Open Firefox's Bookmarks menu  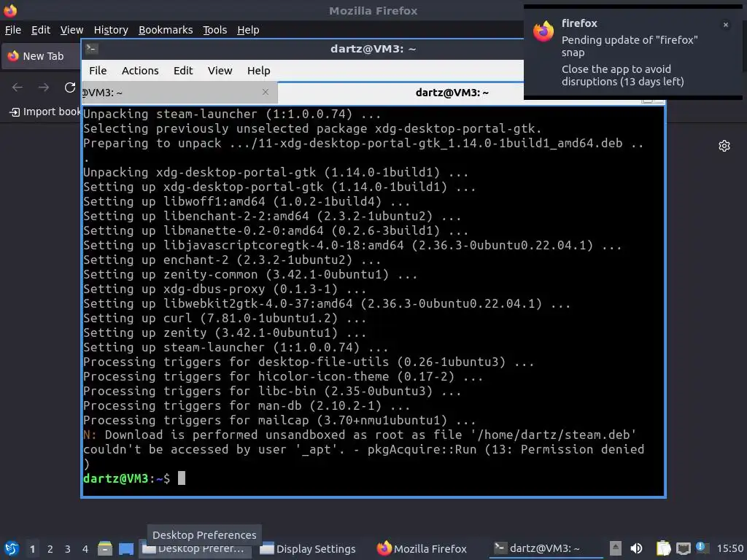click(166, 30)
